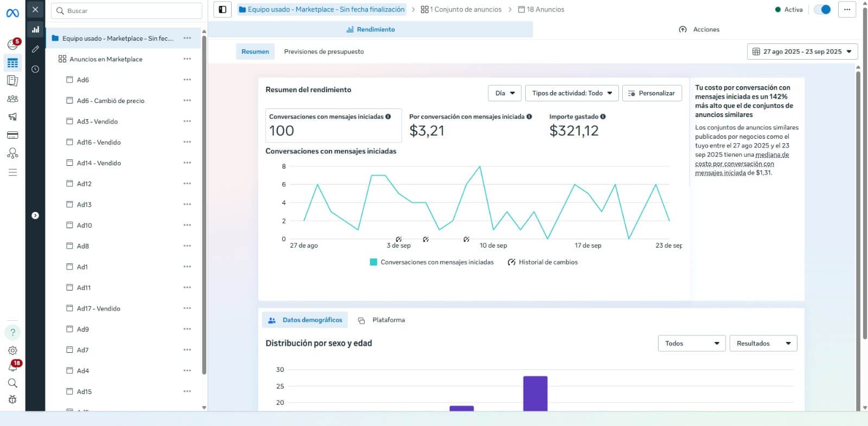Open the campaigns table grid icon
Viewport: 868px width, 426px height.
12,63
